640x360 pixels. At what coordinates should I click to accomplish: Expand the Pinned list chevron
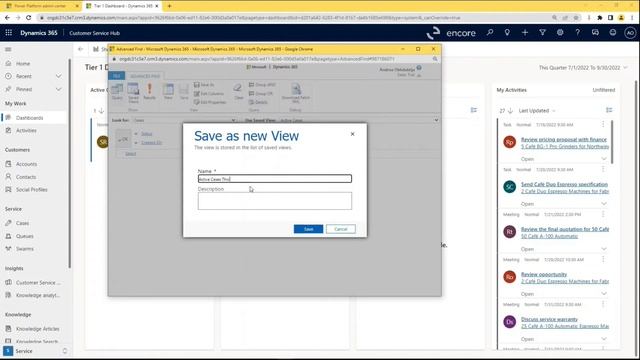click(59, 89)
